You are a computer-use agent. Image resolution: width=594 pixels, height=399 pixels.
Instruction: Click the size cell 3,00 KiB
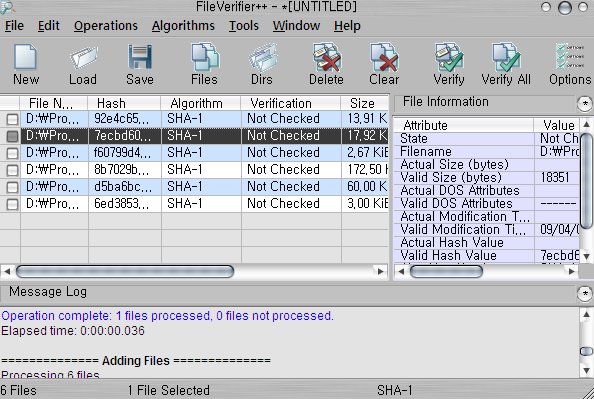point(365,203)
